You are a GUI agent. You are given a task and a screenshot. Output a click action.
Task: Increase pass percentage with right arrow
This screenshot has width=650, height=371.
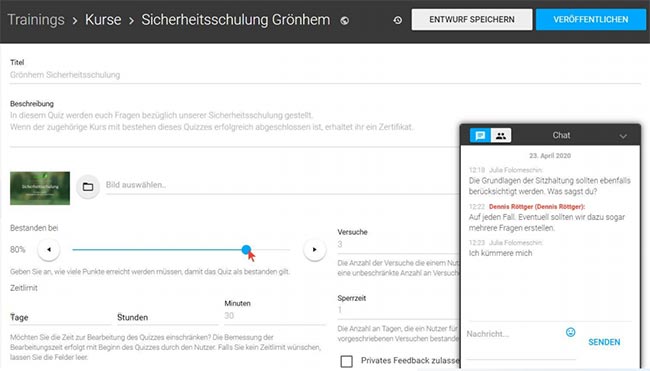tap(314, 250)
